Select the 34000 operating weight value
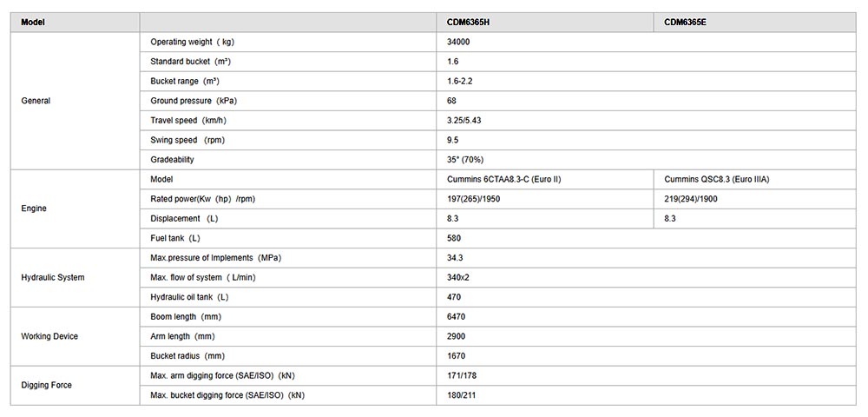 pos(458,42)
